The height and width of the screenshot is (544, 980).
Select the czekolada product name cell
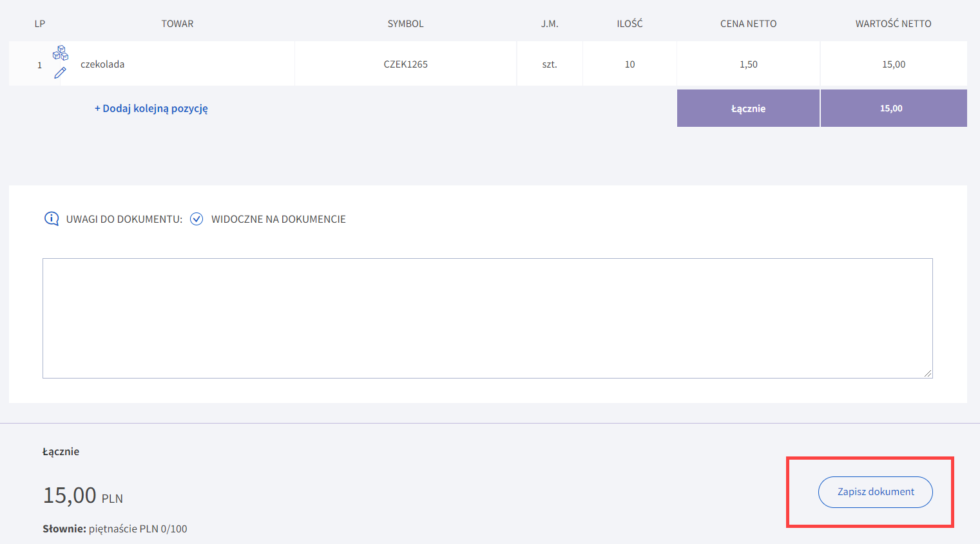102,64
